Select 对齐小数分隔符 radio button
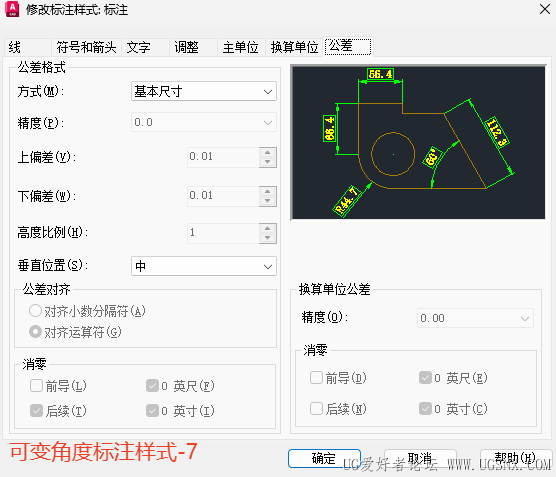This screenshot has width=556, height=477. pyautogui.click(x=35, y=311)
